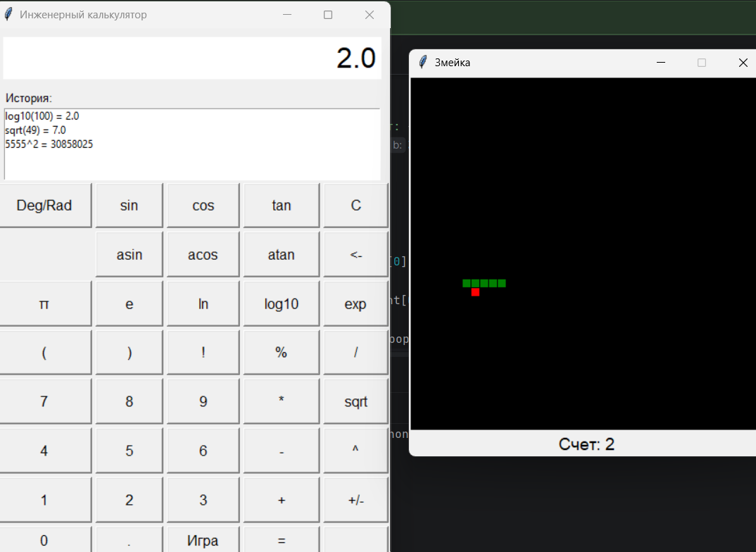Viewport: 756px width, 552px height.
Task: Click the sqrt button
Action: click(x=355, y=401)
